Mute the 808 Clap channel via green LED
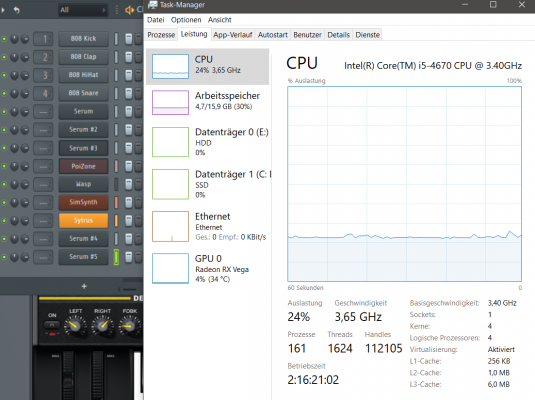 pos(4,57)
